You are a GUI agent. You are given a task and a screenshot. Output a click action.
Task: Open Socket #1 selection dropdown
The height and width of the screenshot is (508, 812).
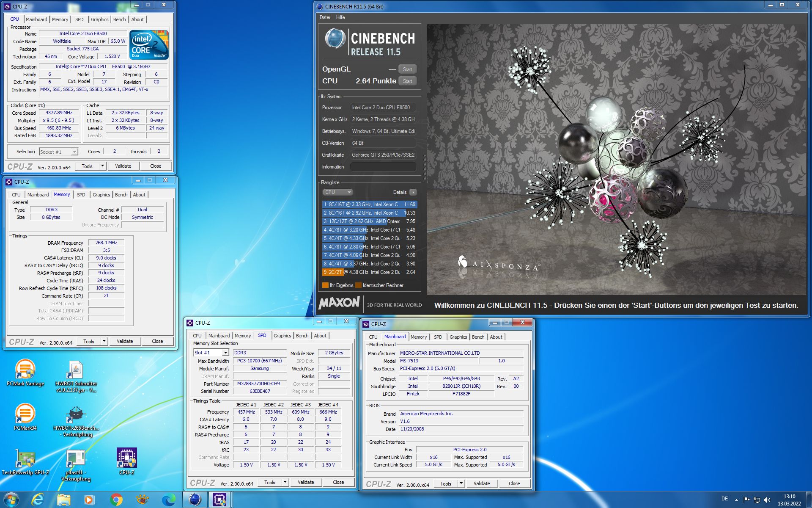pyautogui.click(x=58, y=152)
